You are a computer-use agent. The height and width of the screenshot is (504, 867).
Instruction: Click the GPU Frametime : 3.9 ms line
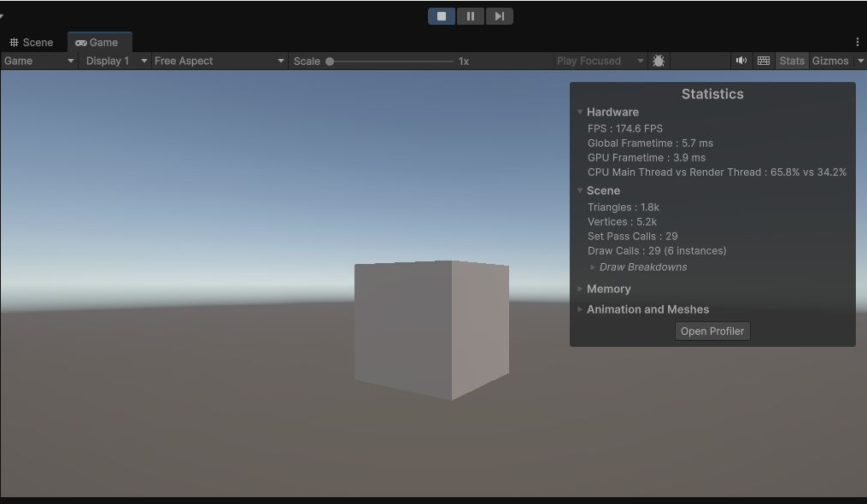coord(647,158)
